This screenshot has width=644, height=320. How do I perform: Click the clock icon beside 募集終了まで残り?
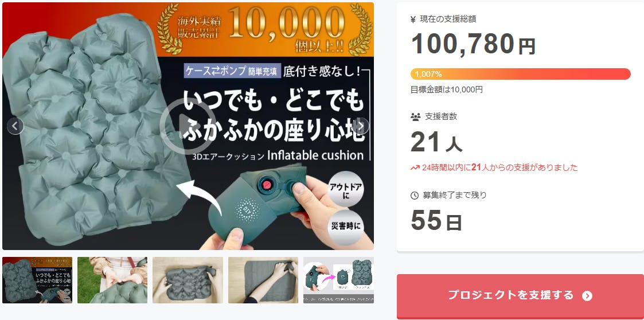point(415,196)
